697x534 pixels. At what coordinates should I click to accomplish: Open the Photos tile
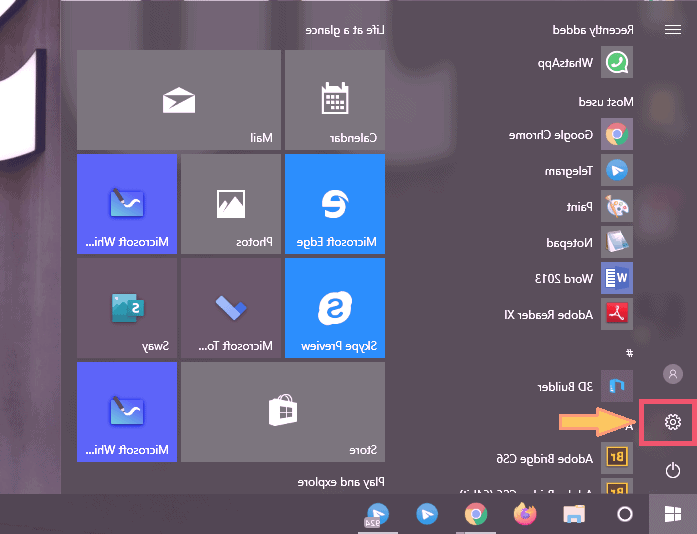[x=231, y=204]
